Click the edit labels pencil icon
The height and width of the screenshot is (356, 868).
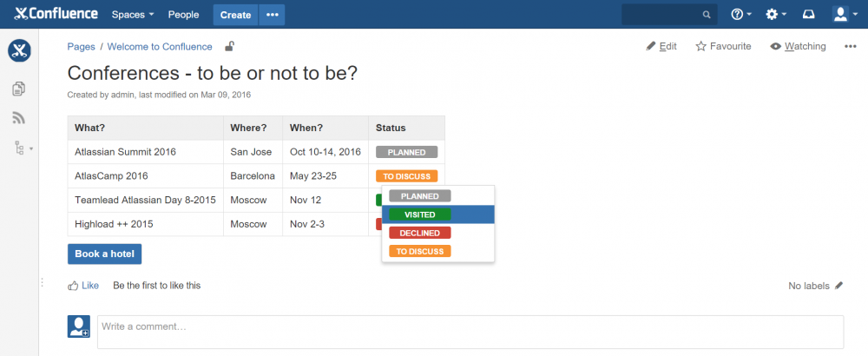pos(838,286)
